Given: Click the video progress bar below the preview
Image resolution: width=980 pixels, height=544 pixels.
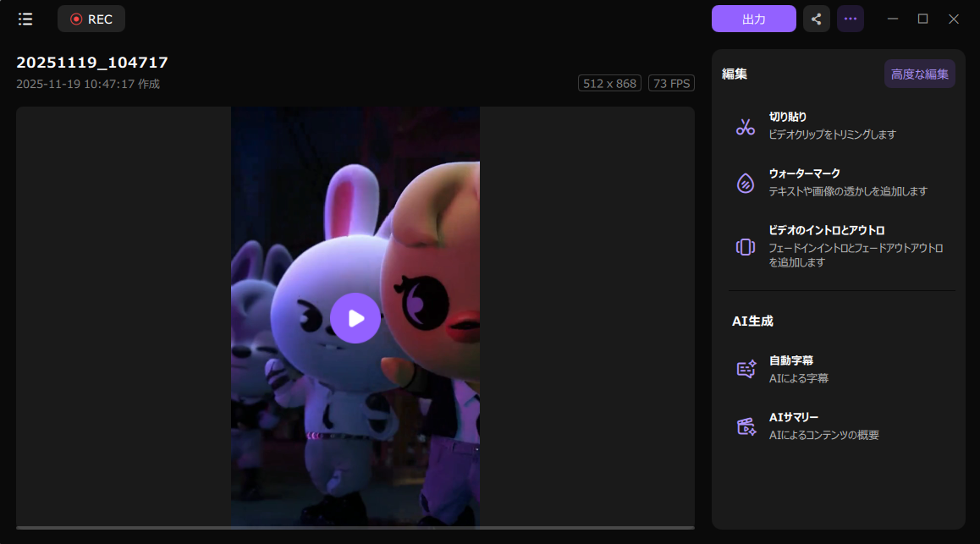Looking at the screenshot, I should click(x=355, y=528).
